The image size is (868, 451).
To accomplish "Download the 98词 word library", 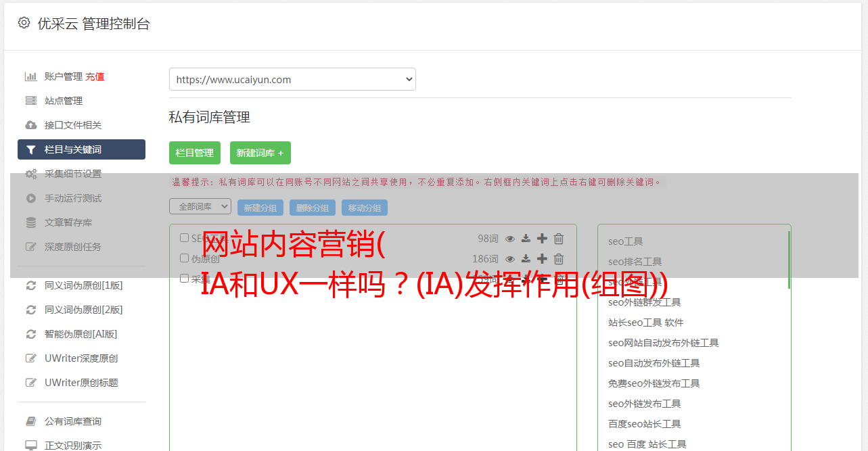I will click(x=526, y=239).
